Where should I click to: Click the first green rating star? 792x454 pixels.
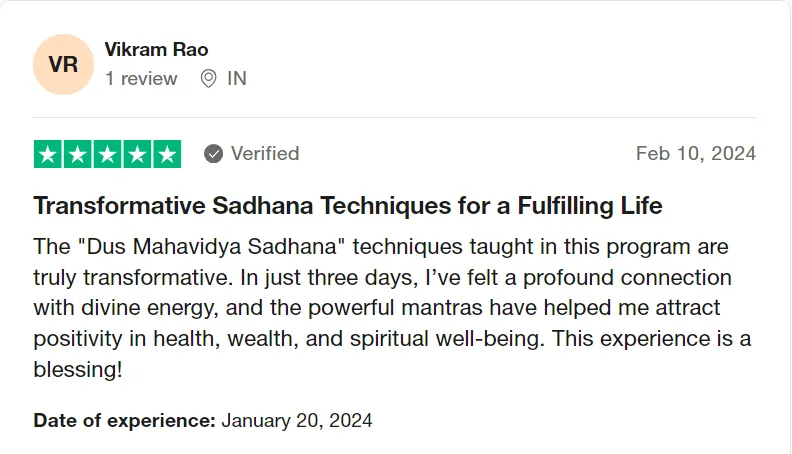[x=48, y=154]
